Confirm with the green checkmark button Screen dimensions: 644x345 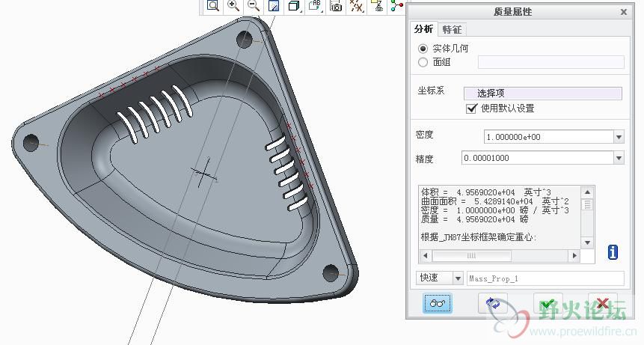pyautogui.click(x=548, y=304)
